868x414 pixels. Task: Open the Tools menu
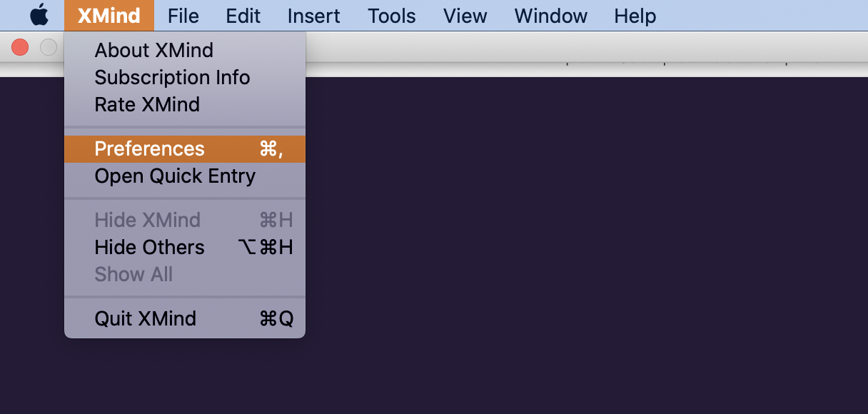(392, 16)
